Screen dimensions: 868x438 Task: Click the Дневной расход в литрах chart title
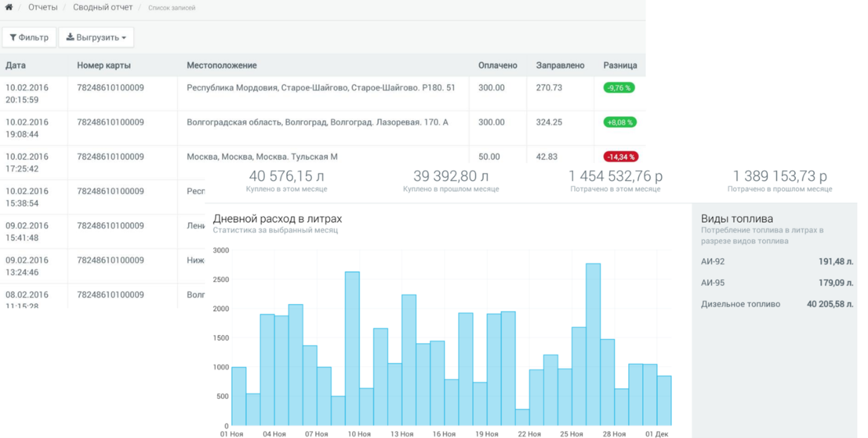pos(277,219)
